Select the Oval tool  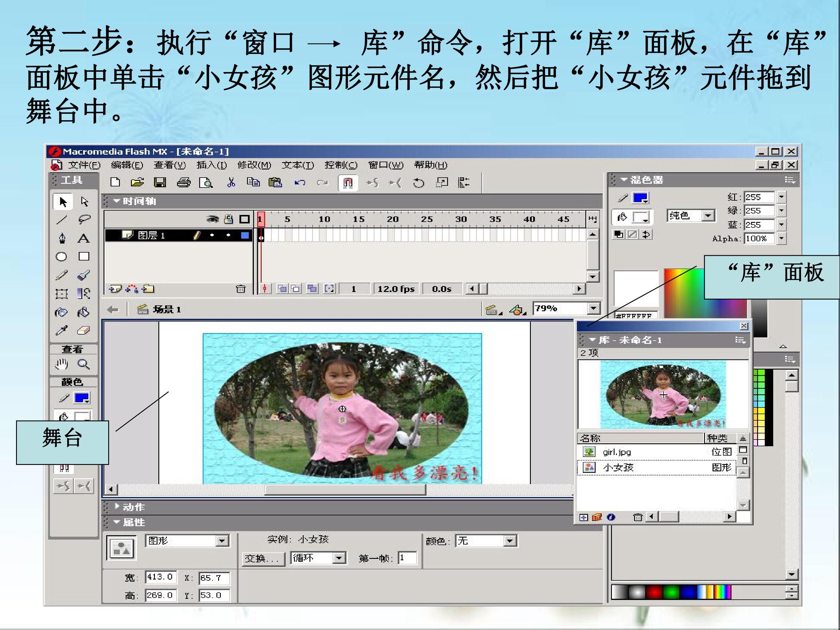point(62,257)
